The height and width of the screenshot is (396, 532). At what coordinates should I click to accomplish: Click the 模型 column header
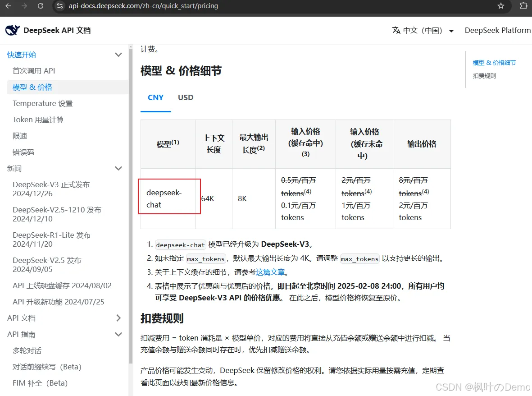168,144
